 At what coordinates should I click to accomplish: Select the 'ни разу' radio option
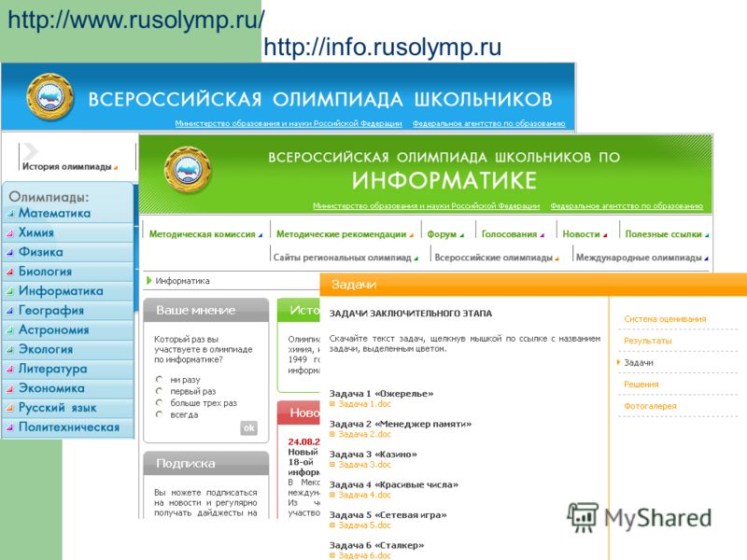point(159,380)
